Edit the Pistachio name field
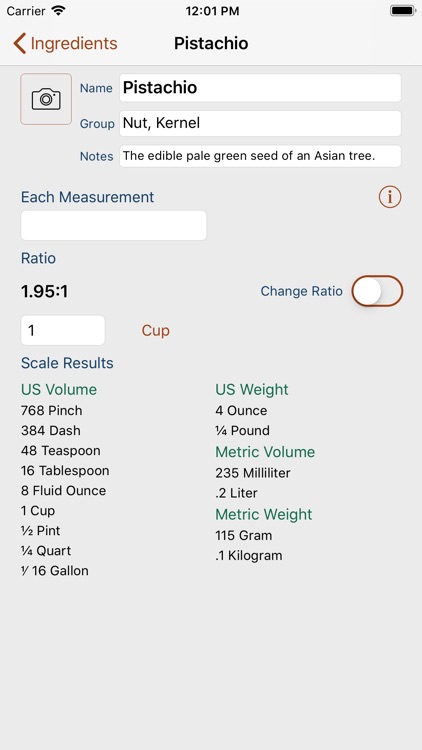 (260, 88)
